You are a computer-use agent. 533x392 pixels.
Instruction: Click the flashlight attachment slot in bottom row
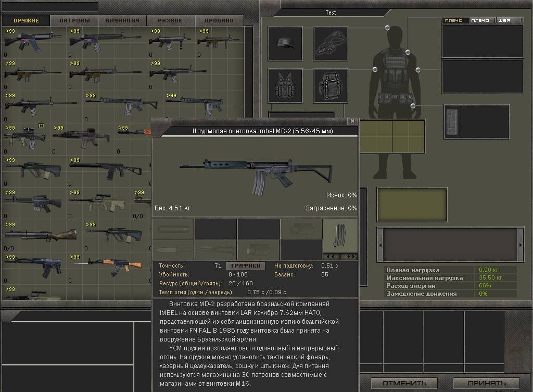click(x=258, y=250)
